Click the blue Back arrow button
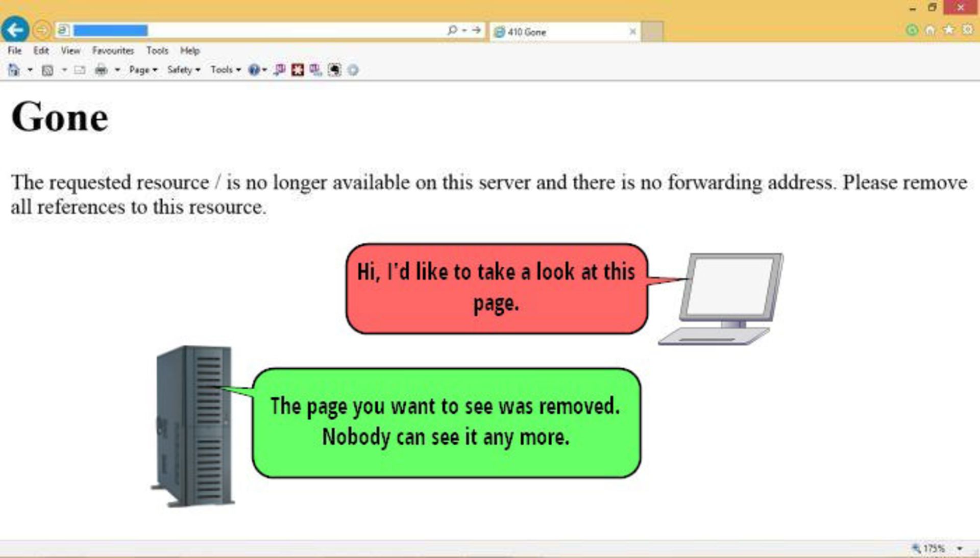 click(x=15, y=30)
